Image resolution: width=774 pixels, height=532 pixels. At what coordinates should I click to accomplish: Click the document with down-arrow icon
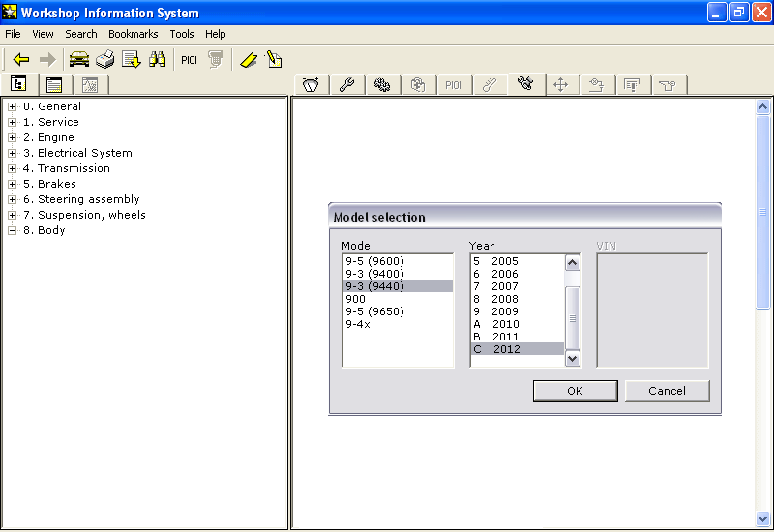point(132,59)
